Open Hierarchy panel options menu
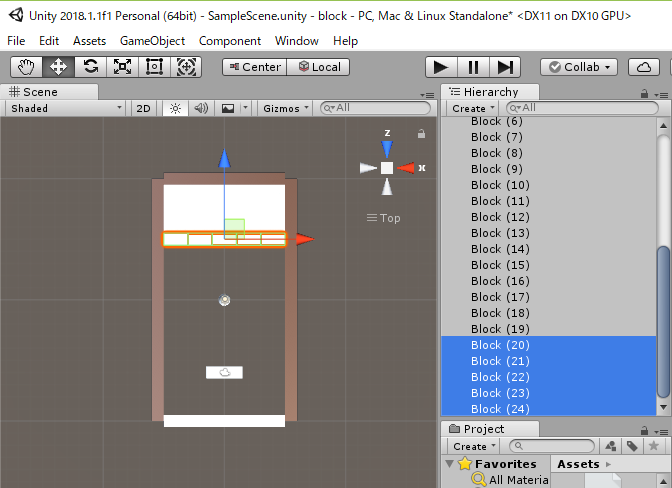 click(662, 95)
